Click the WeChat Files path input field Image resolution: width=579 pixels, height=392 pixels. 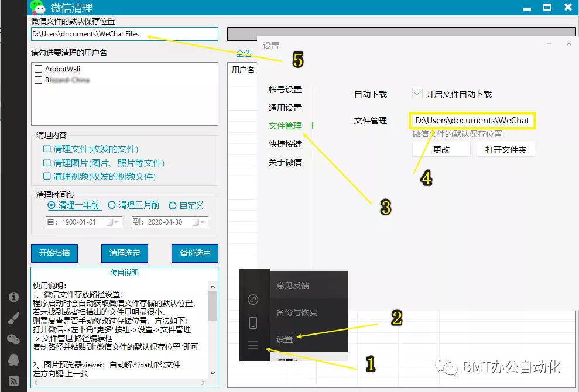click(124, 34)
